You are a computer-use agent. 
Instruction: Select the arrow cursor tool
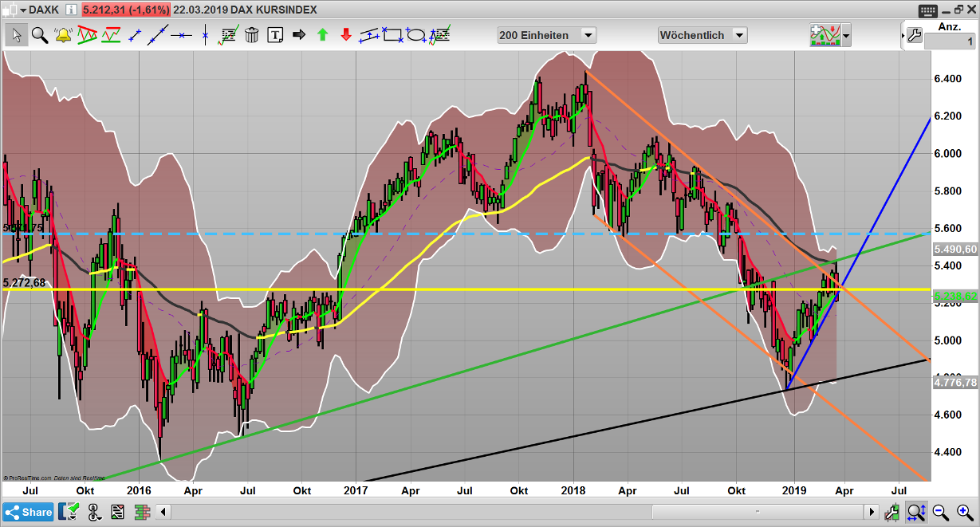[x=16, y=35]
